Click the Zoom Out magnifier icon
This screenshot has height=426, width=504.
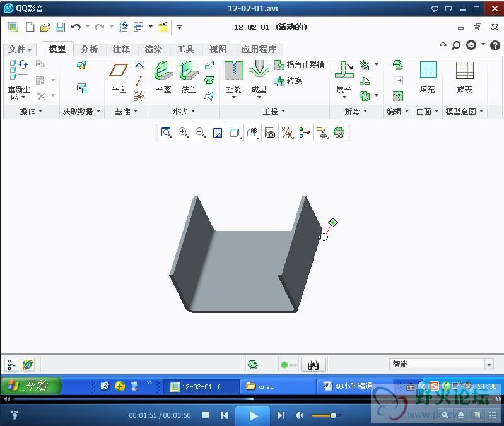pos(201,133)
